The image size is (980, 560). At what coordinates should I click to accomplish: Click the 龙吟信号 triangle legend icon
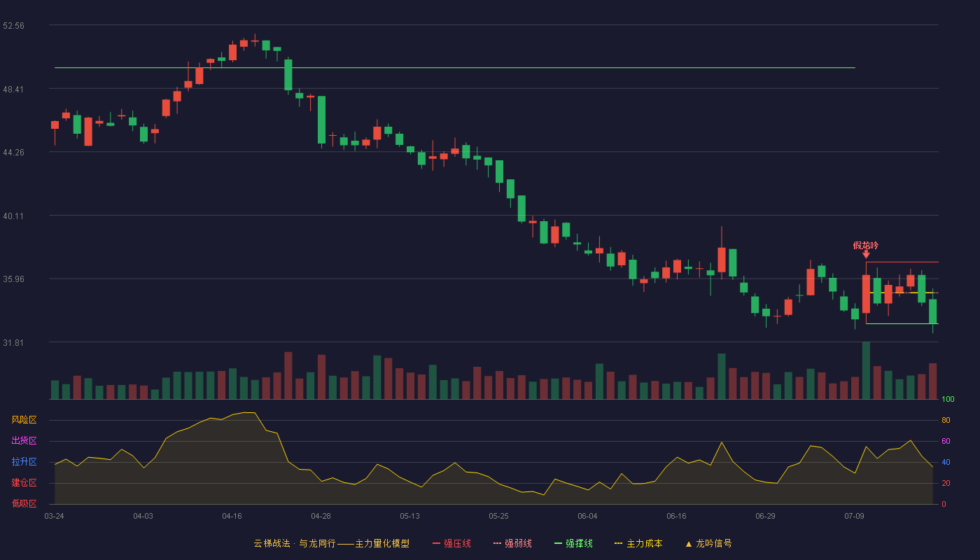(688, 543)
